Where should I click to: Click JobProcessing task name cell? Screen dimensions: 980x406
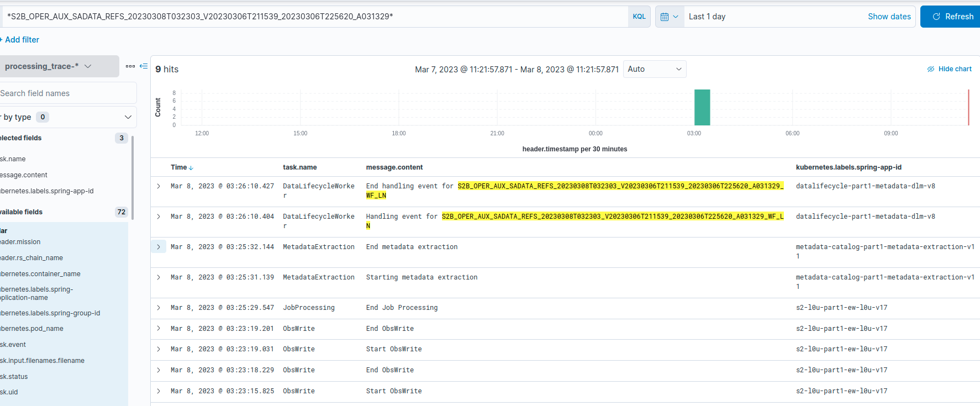pos(309,308)
